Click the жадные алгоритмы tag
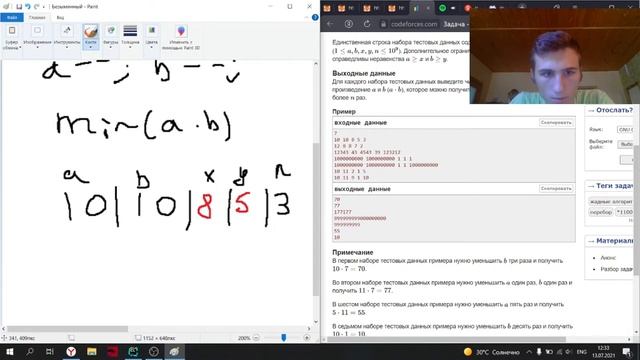 tap(611, 202)
